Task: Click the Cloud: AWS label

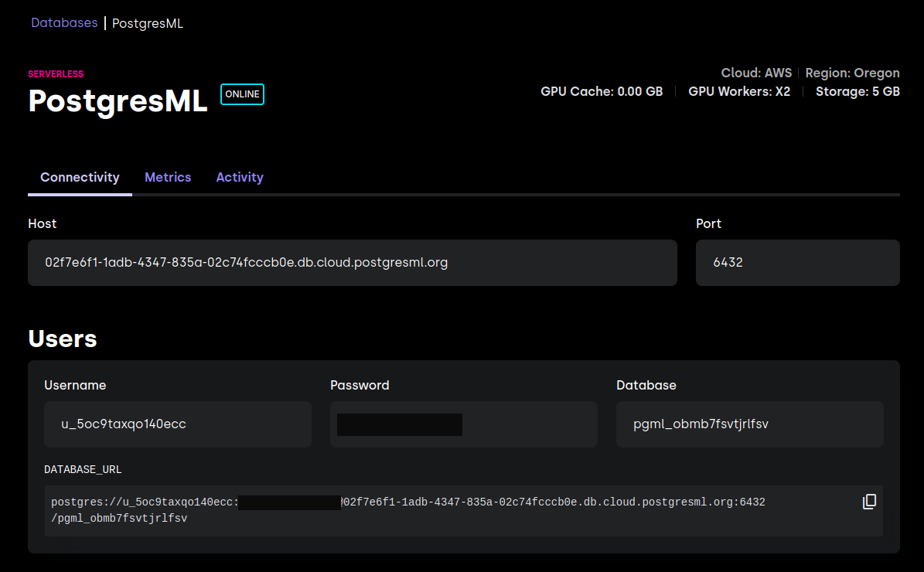Action: (x=757, y=73)
